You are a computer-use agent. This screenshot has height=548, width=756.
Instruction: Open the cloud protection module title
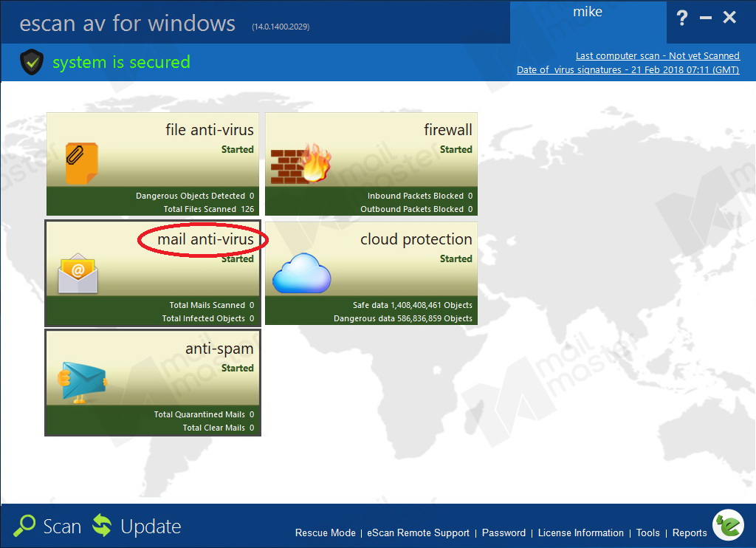(416, 239)
